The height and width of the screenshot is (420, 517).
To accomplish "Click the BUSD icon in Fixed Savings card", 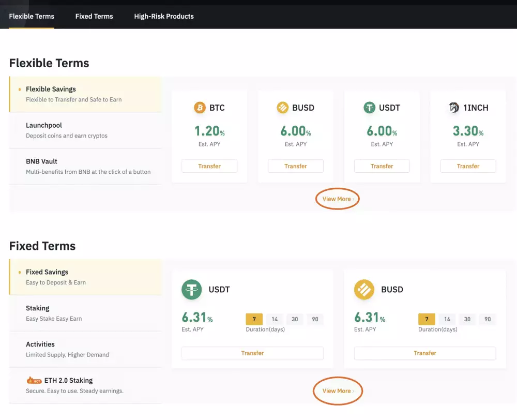I will 364,290.
